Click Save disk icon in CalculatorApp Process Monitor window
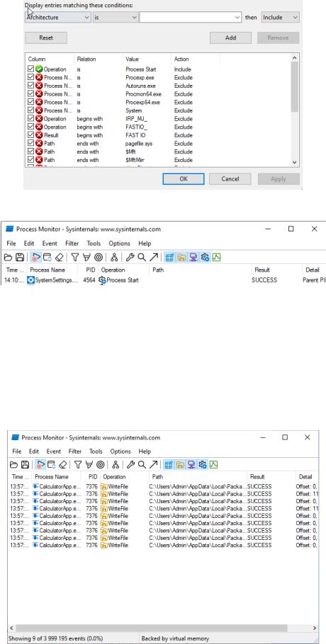 (x=25, y=464)
